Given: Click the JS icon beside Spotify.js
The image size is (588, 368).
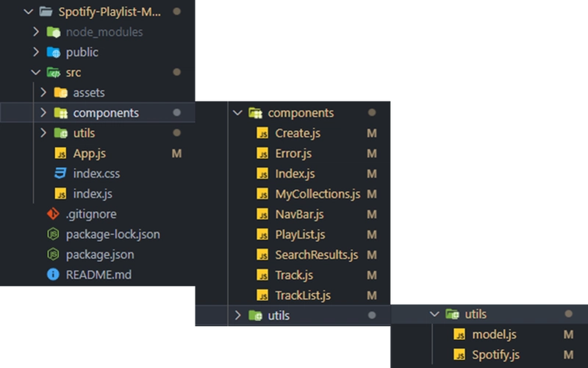Looking at the screenshot, I should click(459, 355).
